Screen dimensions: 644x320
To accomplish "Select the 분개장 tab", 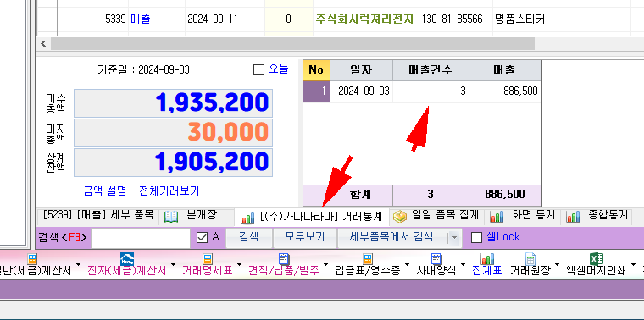I will pyautogui.click(x=190, y=215).
